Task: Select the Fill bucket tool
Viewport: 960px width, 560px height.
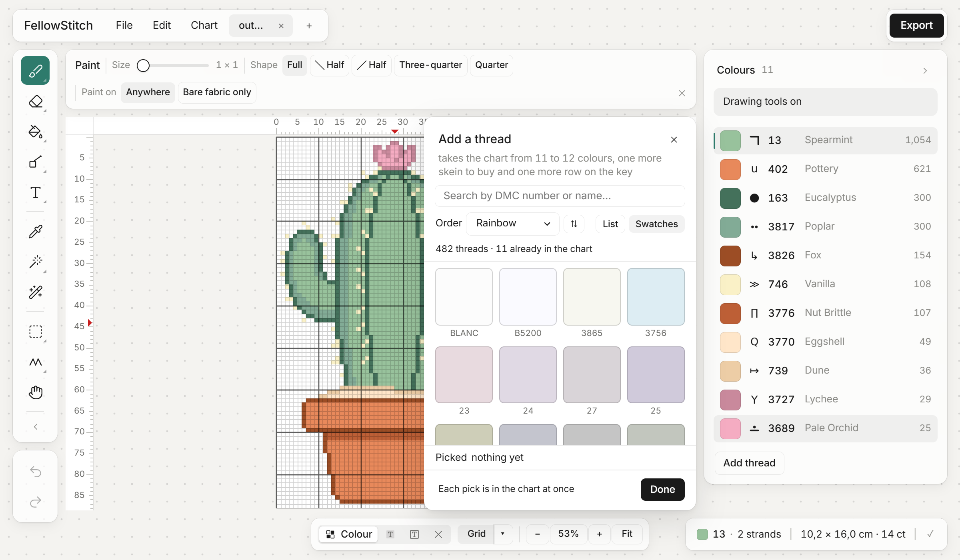Action: click(x=35, y=132)
